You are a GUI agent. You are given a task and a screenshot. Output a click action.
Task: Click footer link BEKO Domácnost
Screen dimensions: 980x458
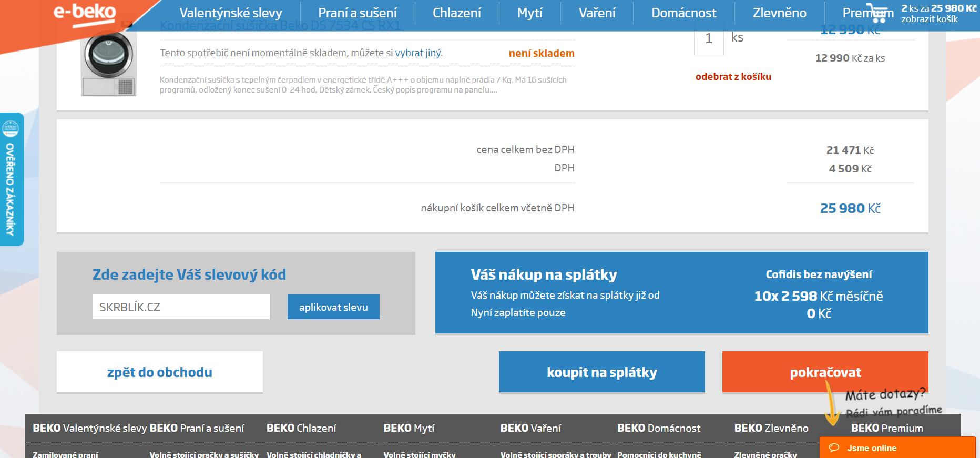[x=659, y=428]
